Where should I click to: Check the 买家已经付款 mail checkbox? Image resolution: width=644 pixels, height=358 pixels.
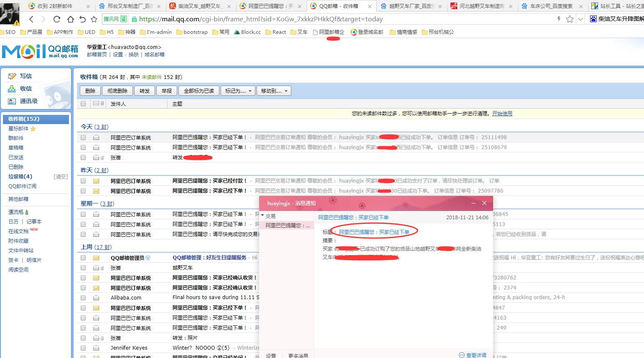tap(83, 181)
